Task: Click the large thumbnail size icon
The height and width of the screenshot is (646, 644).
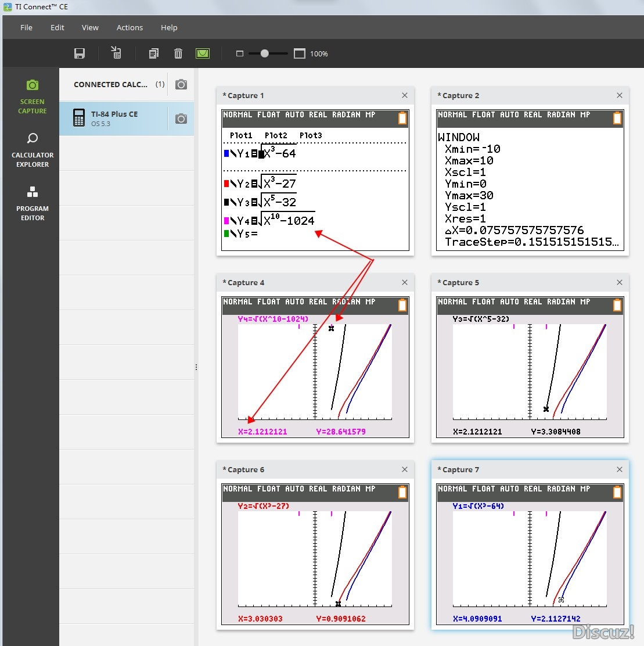Action: (300, 53)
